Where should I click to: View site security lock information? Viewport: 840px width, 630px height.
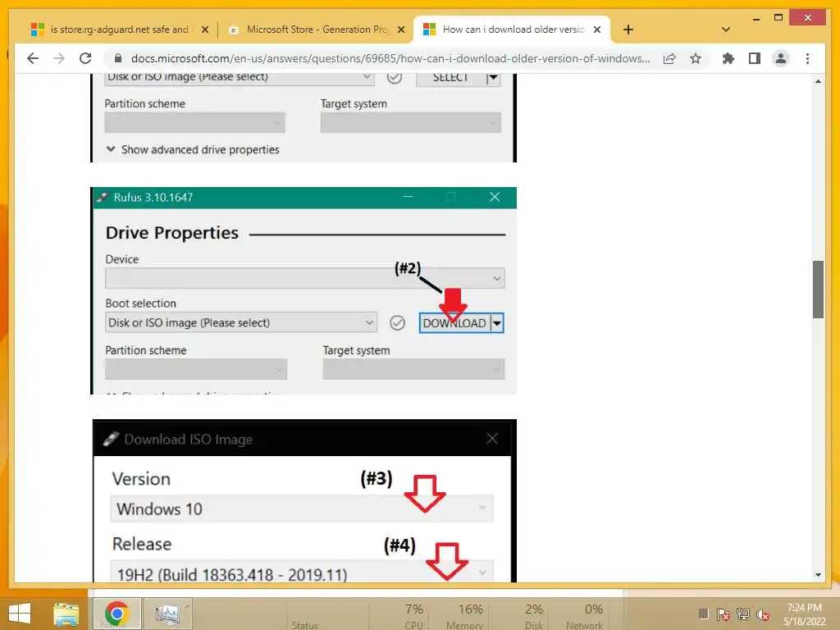tap(118, 58)
